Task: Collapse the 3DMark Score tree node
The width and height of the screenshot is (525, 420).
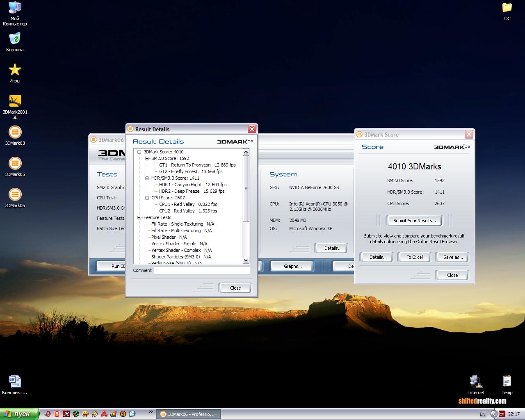Action: [x=139, y=152]
